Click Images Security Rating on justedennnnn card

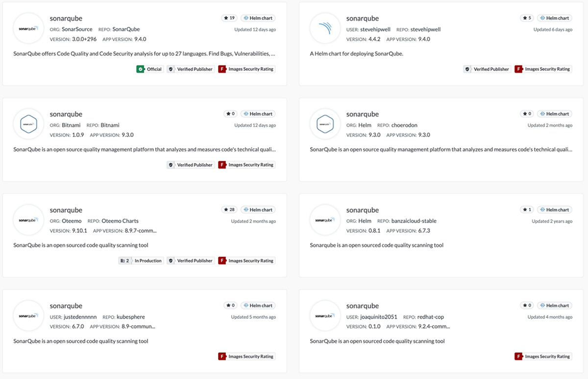click(246, 356)
